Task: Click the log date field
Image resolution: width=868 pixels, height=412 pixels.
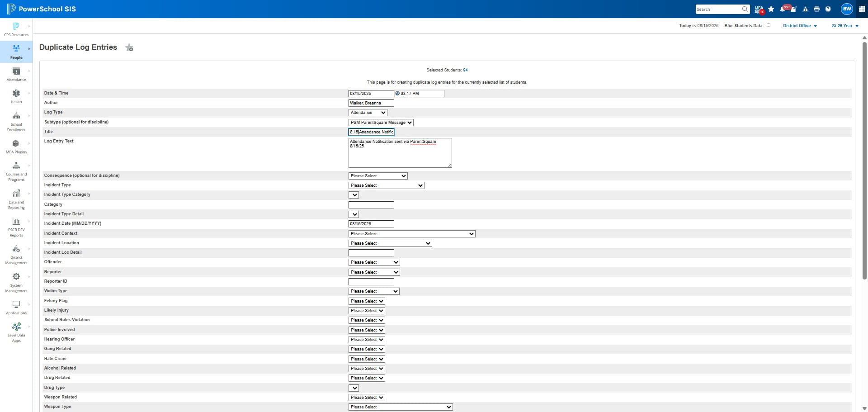Action: coord(371,94)
